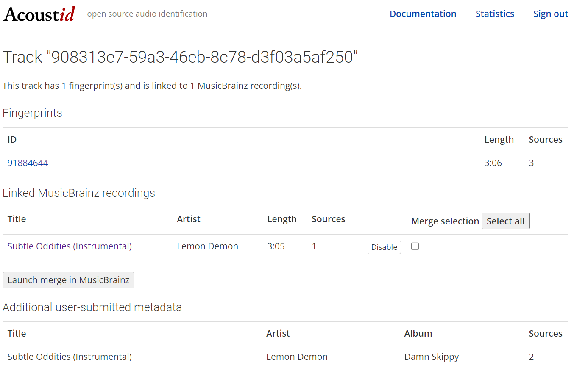This screenshot has width=588, height=376.
Task: Click the Linked MusicBrainz recordings heading
Action: (79, 193)
